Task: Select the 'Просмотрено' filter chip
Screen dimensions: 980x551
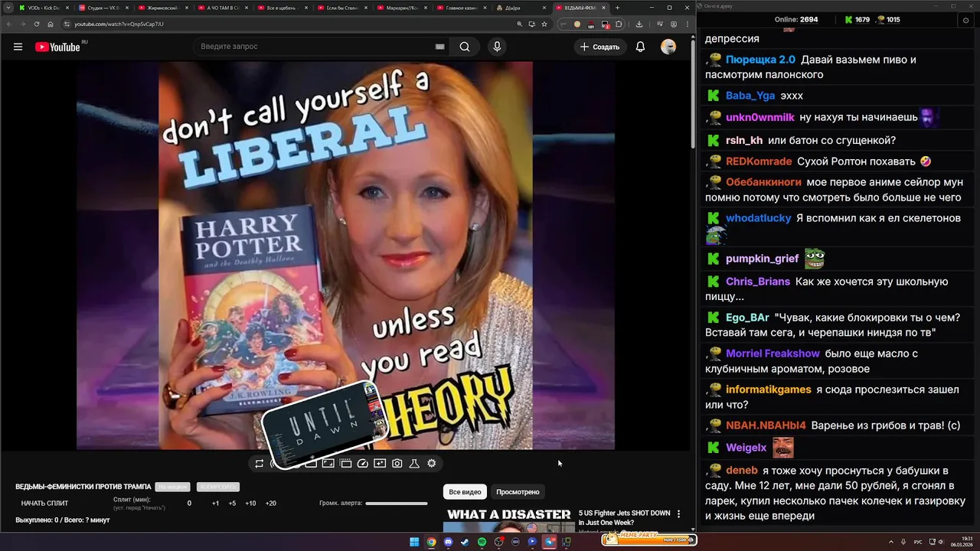Action: click(518, 491)
